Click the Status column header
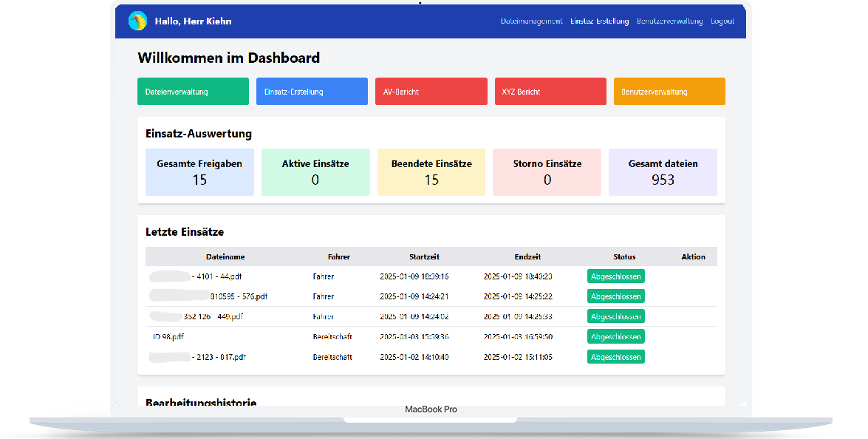This screenshot has width=868, height=439. pos(624,257)
